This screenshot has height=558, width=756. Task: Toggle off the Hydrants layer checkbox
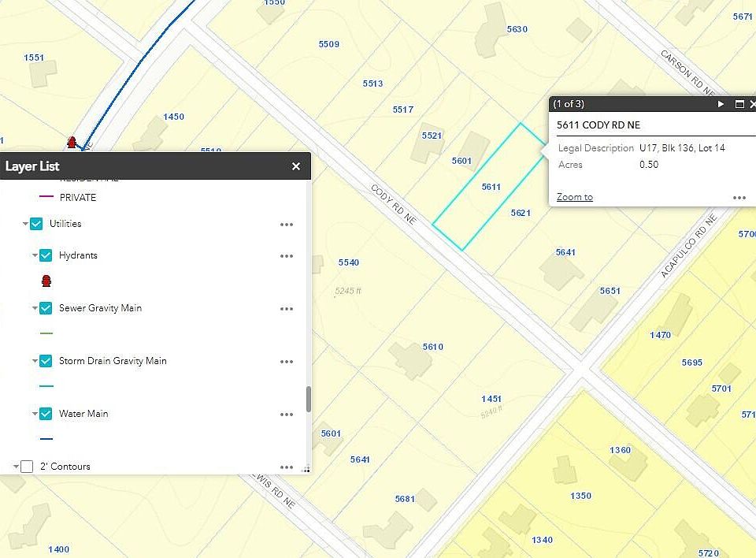[x=46, y=255]
